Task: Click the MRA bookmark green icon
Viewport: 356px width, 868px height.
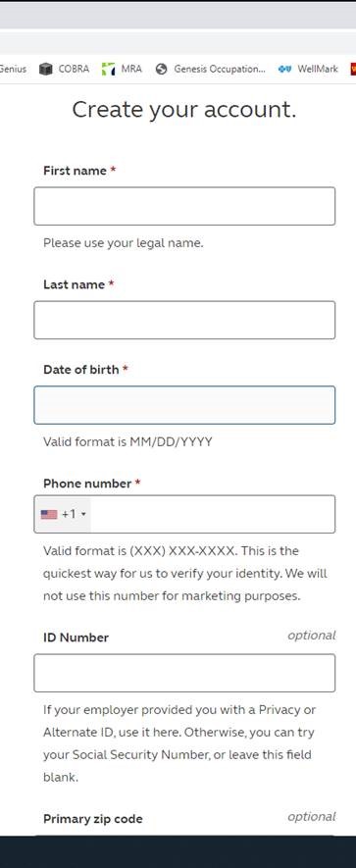Action: (x=109, y=70)
